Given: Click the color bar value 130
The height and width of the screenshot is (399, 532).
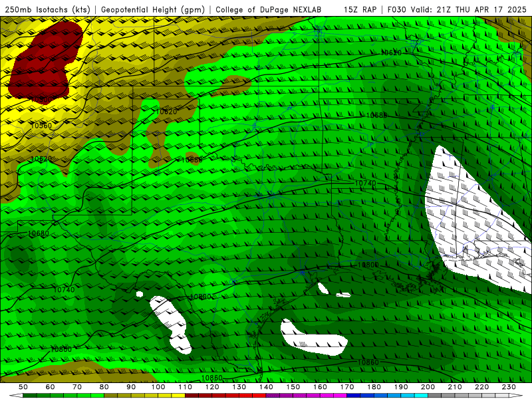Looking at the screenshot, I should coord(239,387).
